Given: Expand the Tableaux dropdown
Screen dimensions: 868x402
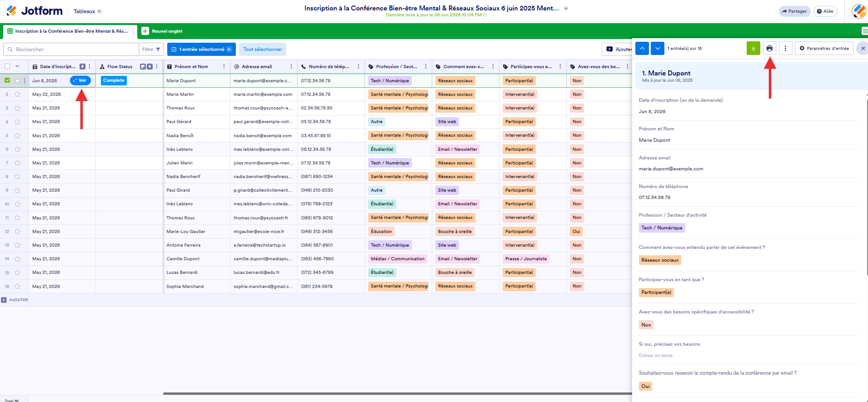Looking at the screenshot, I should (x=88, y=11).
